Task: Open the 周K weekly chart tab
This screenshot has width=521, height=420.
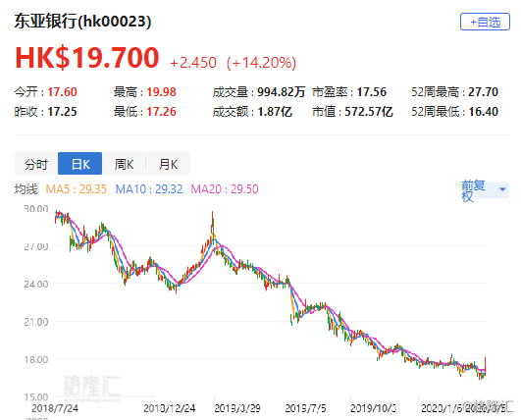Action: [x=124, y=164]
